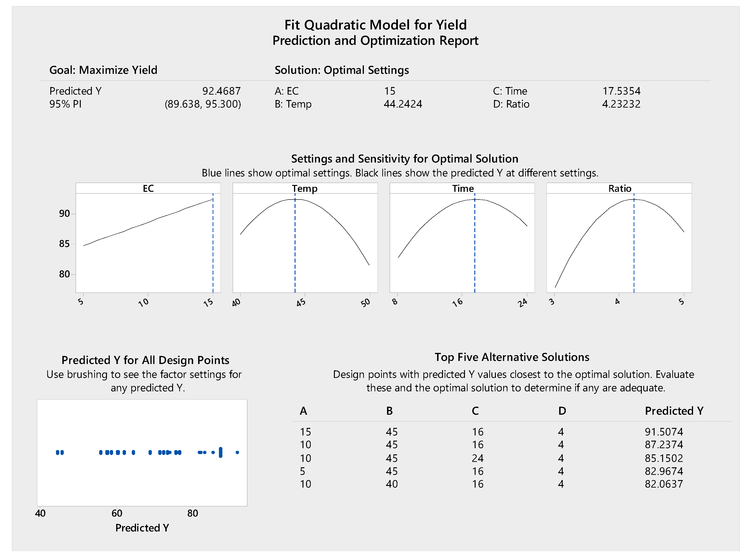Select the 91.5074 alternative solution value

[x=664, y=432]
